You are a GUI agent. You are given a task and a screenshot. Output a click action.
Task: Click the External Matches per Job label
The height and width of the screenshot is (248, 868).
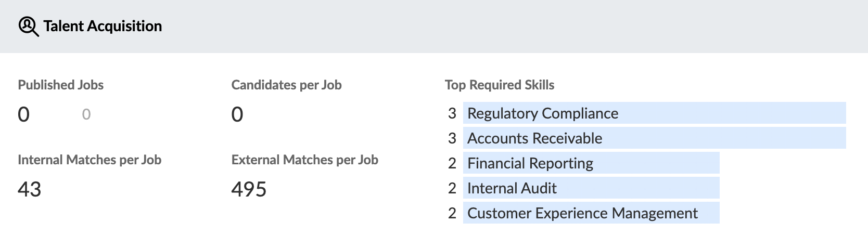[x=304, y=160]
